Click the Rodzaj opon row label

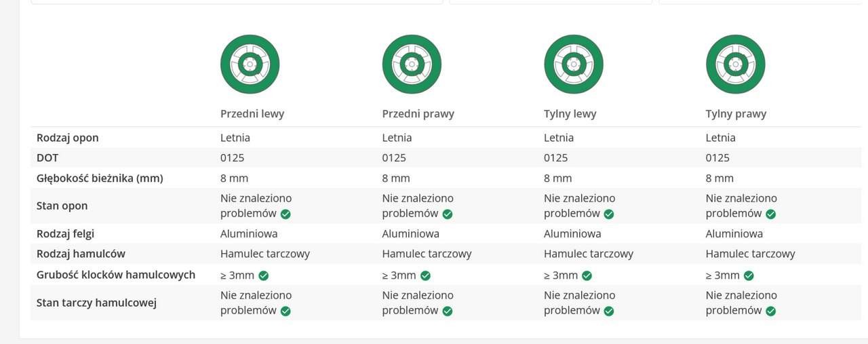(x=67, y=138)
